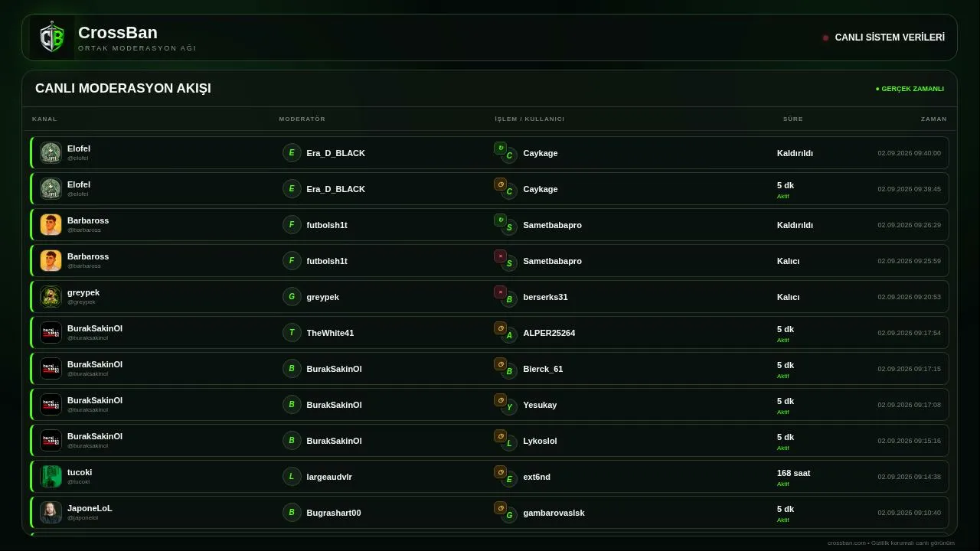Open Elofel channel avatar in top row
The image size is (980, 551).
[x=51, y=153]
